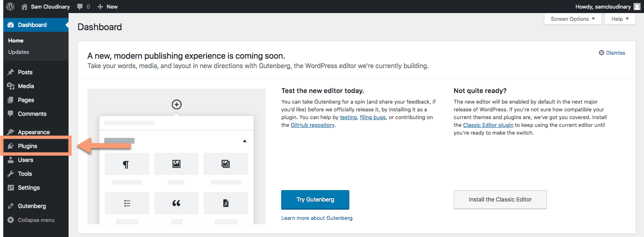The height and width of the screenshot is (237, 644).
Task: Click Install the Classic Editor button
Action: pyautogui.click(x=500, y=199)
